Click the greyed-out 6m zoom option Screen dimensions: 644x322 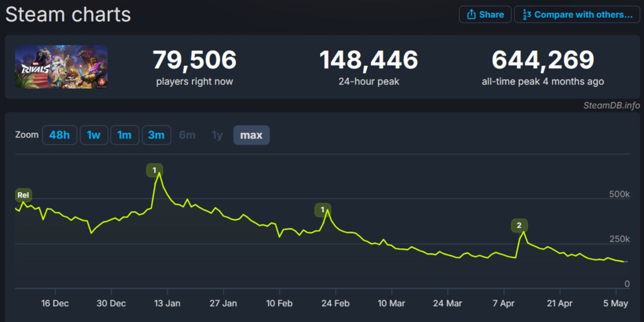[x=187, y=135]
